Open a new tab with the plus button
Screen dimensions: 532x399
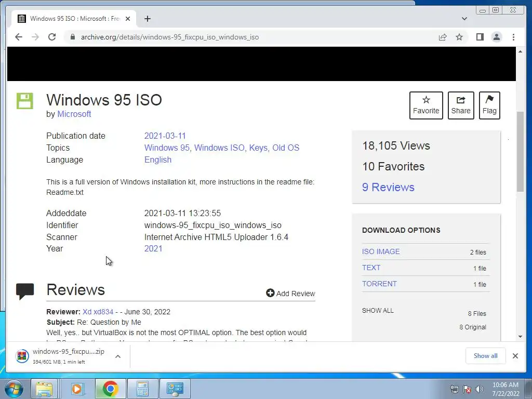pos(147,19)
